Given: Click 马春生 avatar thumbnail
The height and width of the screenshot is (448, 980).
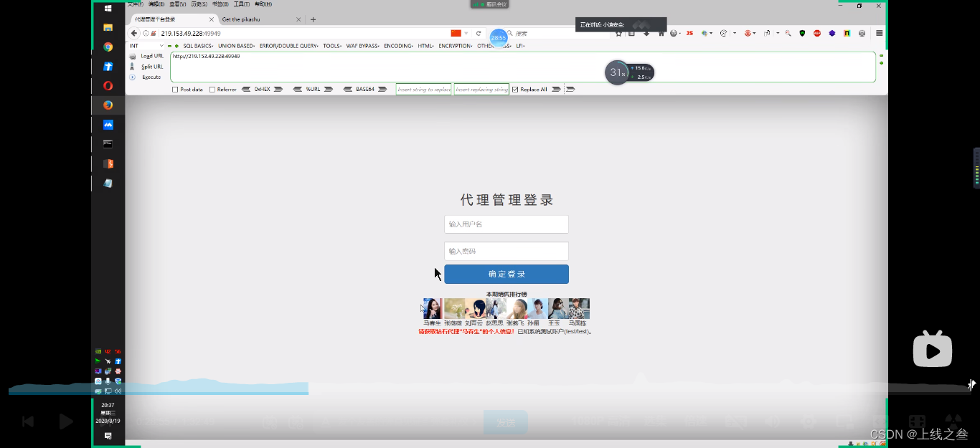Looking at the screenshot, I should tap(433, 309).
